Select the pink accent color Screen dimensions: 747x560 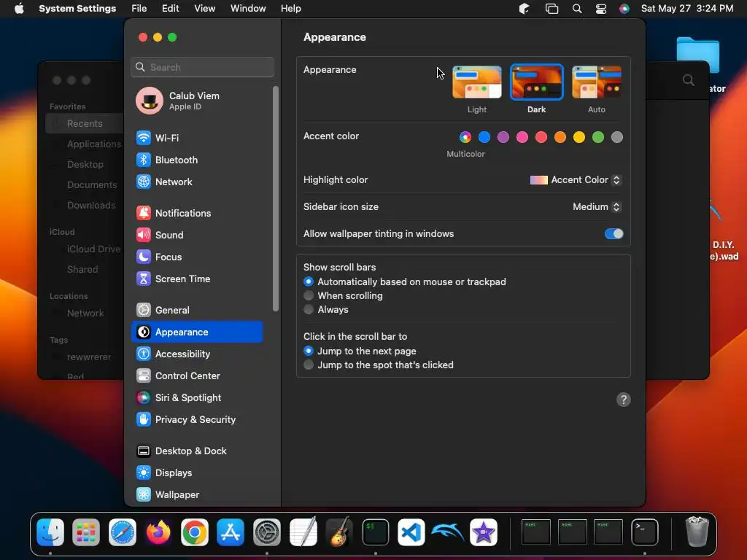click(522, 137)
